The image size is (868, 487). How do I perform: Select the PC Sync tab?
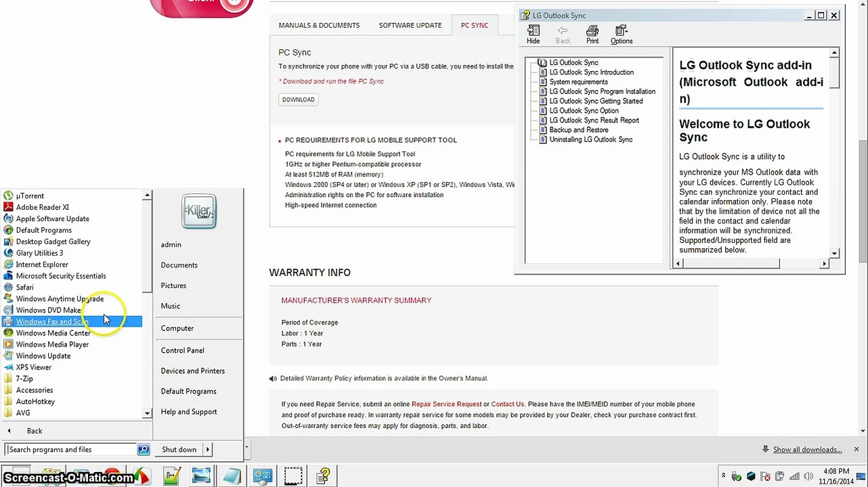[x=475, y=25]
